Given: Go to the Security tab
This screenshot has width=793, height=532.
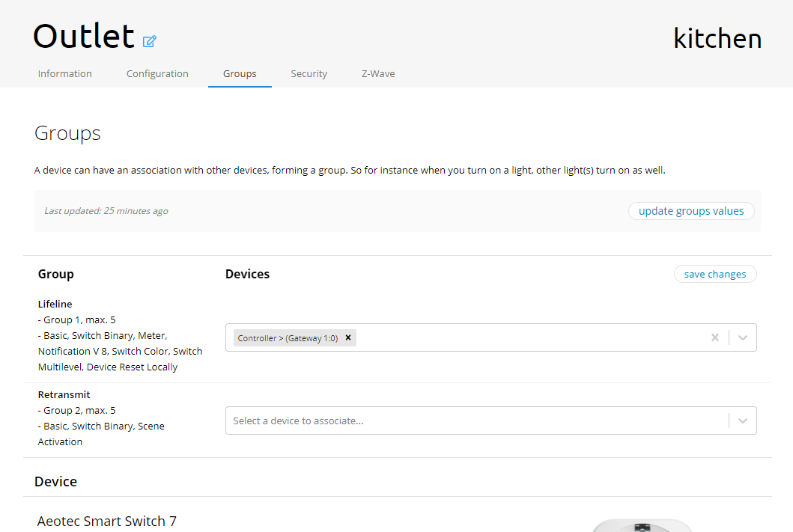Looking at the screenshot, I should [x=309, y=73].
